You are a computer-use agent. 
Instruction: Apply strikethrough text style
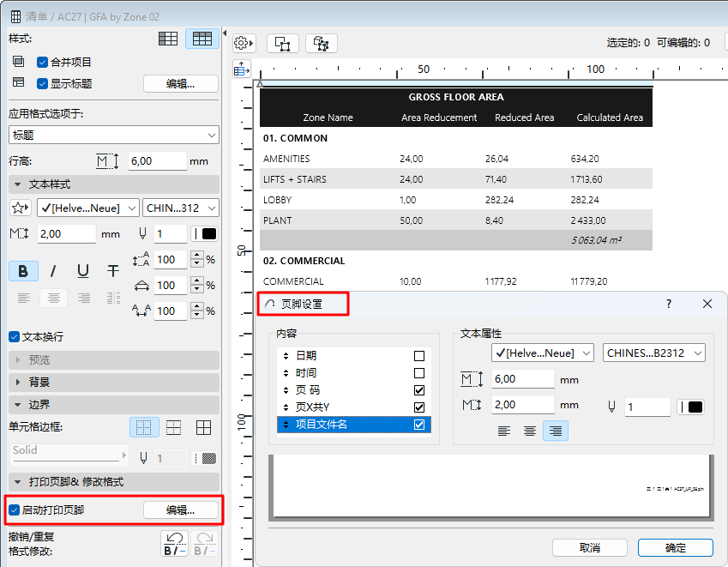click(x=113, y=271)
